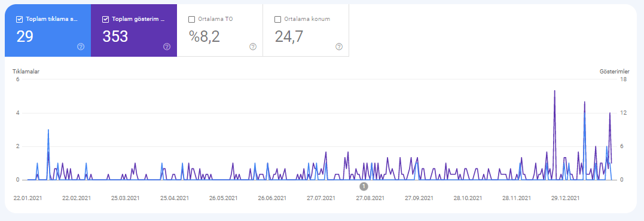644x221 pixels.
Task: Click the Tıklamalar axis title
Action: coord(26,71)
